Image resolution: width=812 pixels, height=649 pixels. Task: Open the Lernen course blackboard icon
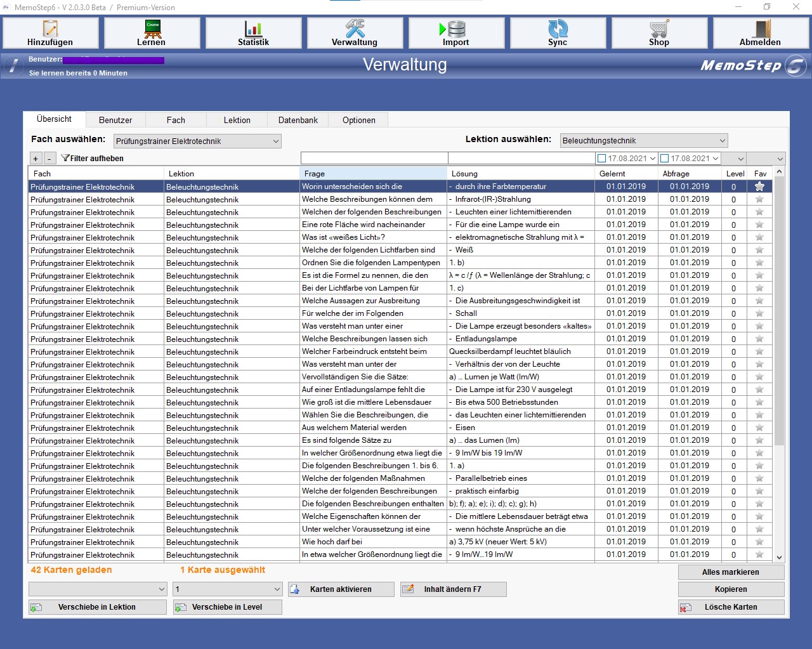click(153, 29)
